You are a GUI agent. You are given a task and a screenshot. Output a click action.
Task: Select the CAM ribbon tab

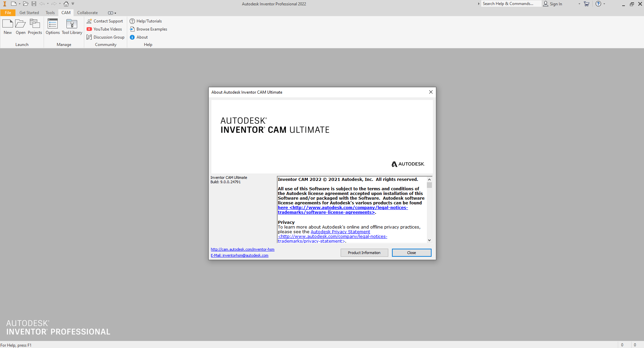click(66, 13)
